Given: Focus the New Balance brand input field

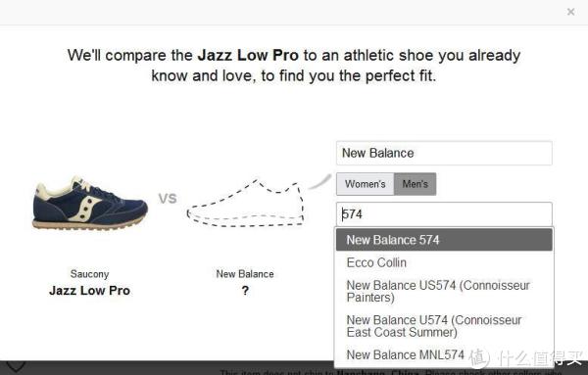Looking at the screenshot, I should pos(444,153).
